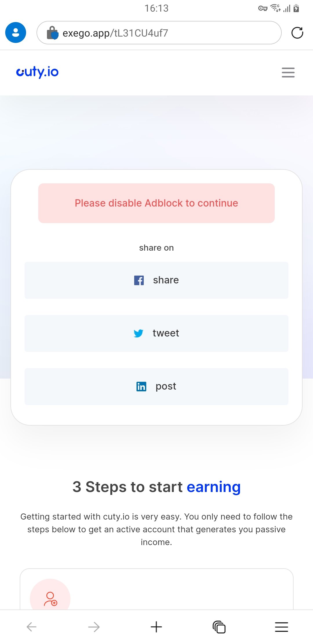Screen dimensions: 313x644
Task: Click the disable Adblock notice
Action: (156, 203)
